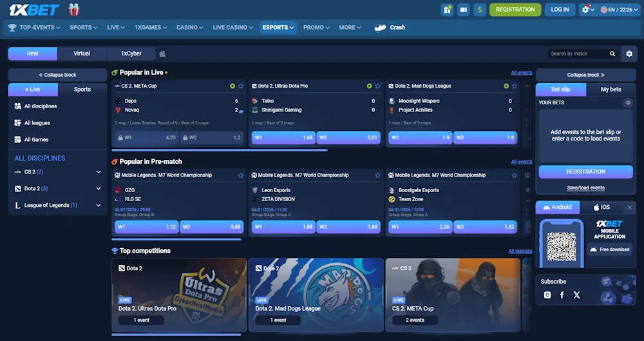The width and height of the screenshot is (644, 341).
Task: Open MORE menu
Action: click(x=350, y=28)
